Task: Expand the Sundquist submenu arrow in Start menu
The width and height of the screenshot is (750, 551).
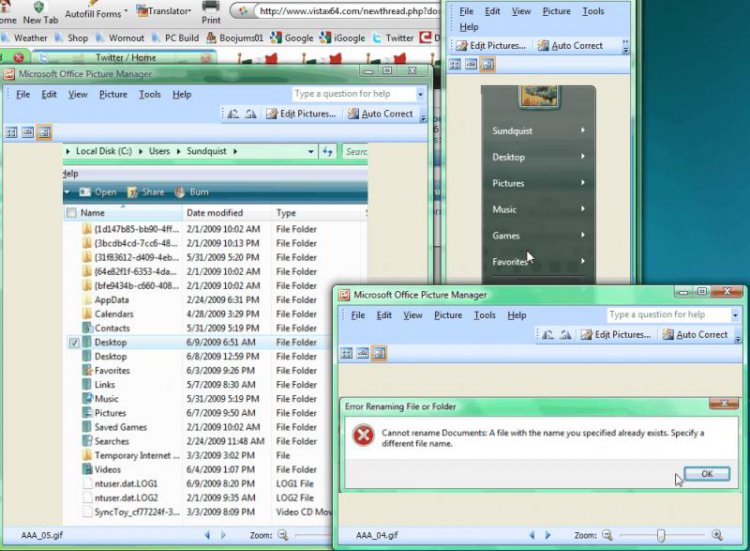Action: 583,130
